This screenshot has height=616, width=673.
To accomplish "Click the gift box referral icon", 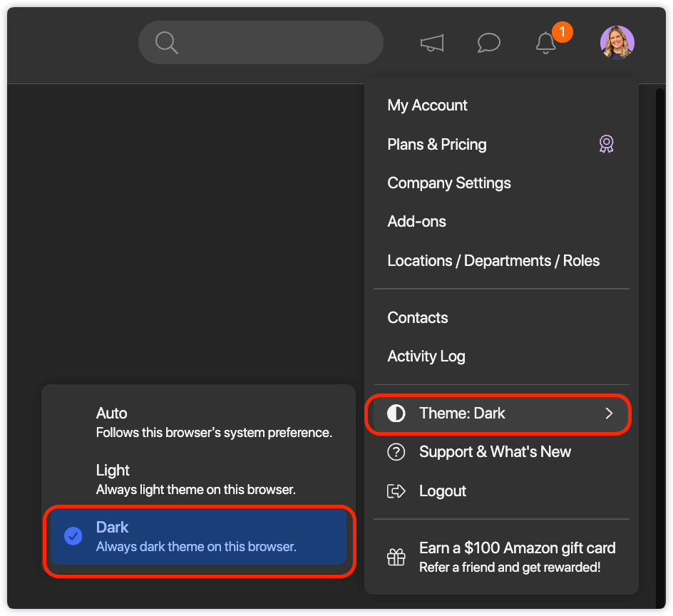I will (x=396, y=558).
